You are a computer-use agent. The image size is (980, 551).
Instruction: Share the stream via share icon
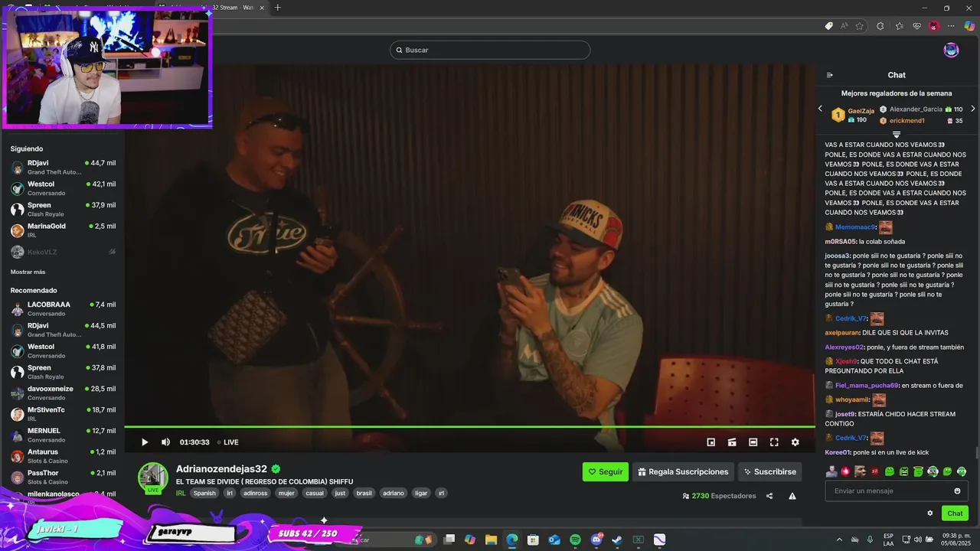tap(769, 496)
